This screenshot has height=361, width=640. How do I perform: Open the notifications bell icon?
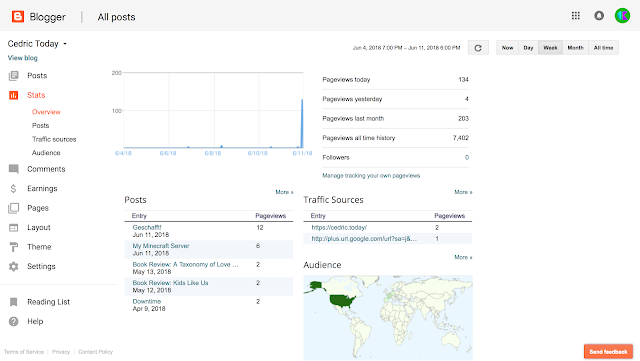coord(599,16)
